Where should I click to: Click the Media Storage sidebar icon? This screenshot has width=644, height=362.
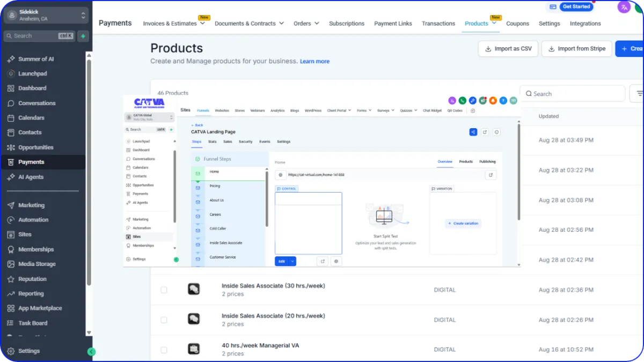tap(11, 264)
